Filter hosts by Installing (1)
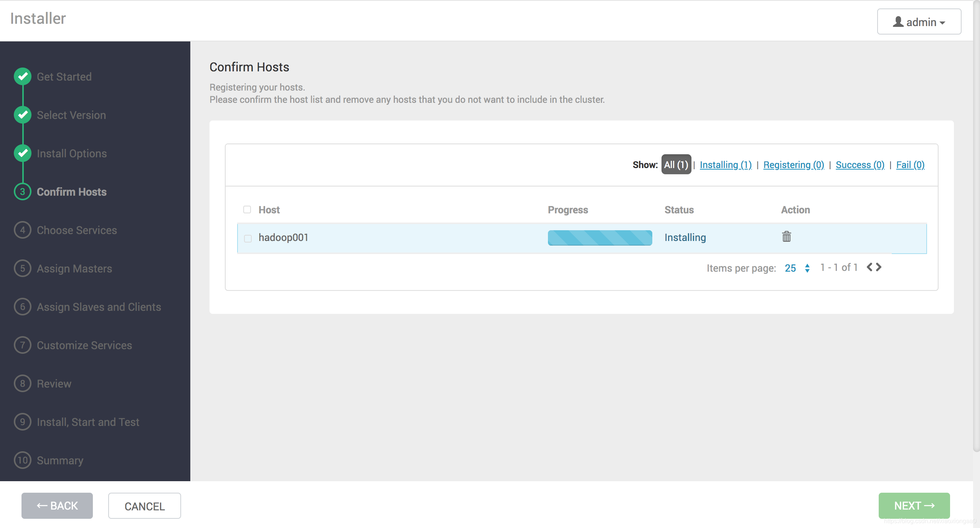The width and height of the screenshot is (980, 528). [725, 165]
